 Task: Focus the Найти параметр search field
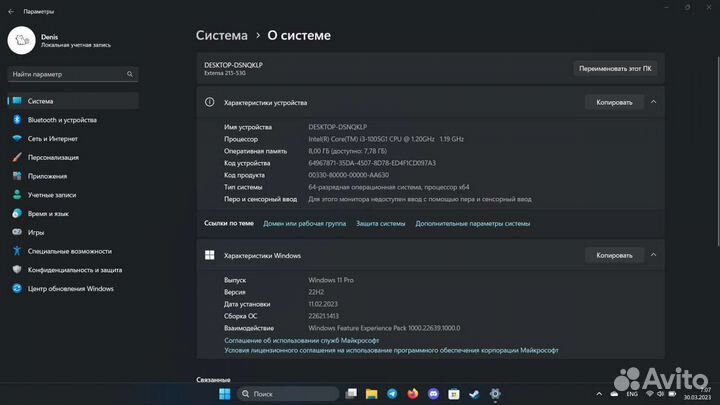[73, 74]
